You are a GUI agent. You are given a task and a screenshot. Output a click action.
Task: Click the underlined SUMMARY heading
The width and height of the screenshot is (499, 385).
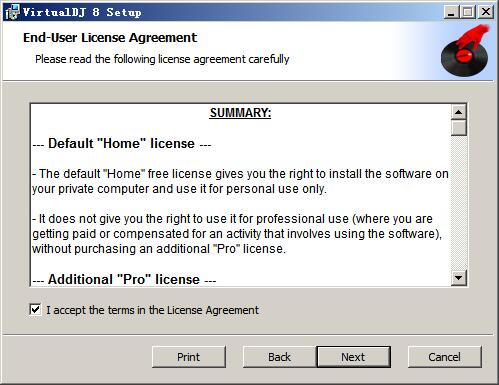(240, 113)
